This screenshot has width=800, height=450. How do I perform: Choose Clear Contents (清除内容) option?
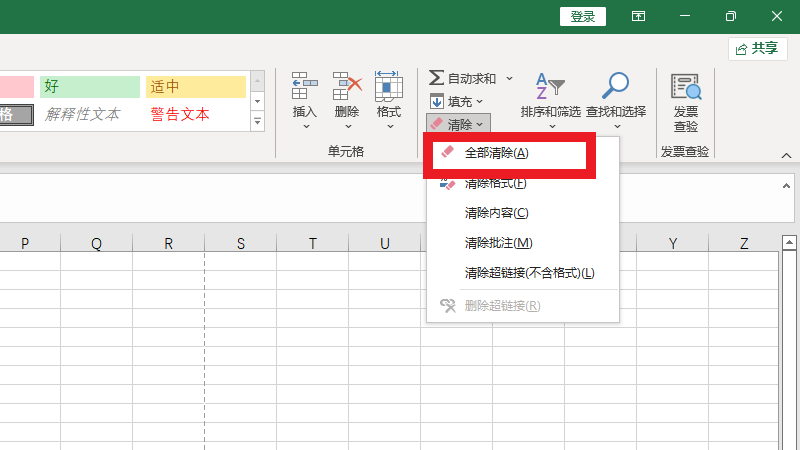[496, 213]
